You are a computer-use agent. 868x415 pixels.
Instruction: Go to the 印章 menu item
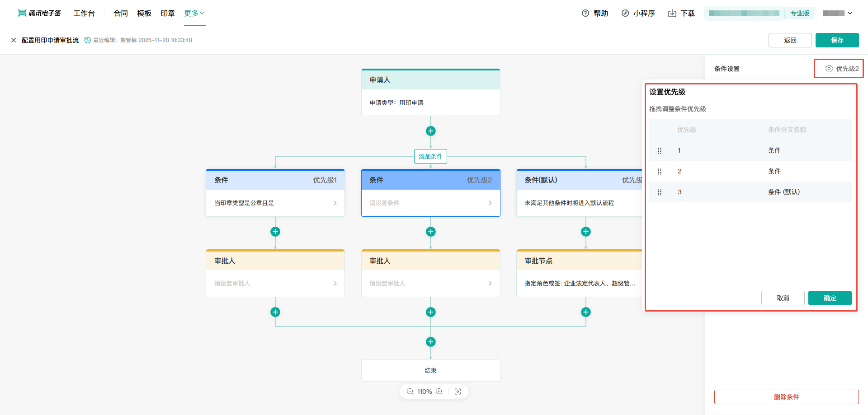pos(167,13)
